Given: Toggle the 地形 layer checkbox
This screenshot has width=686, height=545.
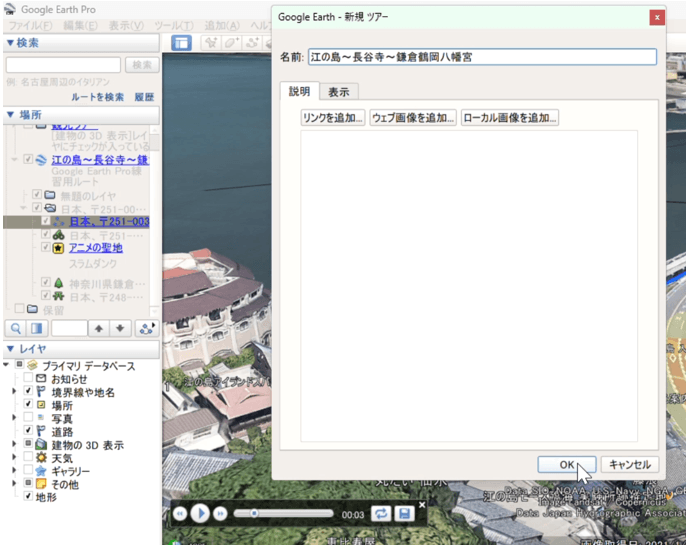Looking at the screenshot, I should coord(29,497).
